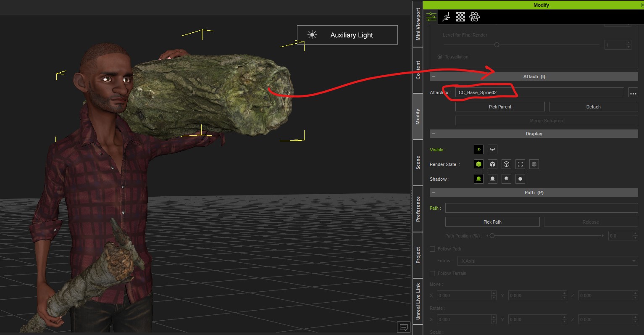Collapse the Display section
This screenshot has height=335, width=644.
(434, 134)
